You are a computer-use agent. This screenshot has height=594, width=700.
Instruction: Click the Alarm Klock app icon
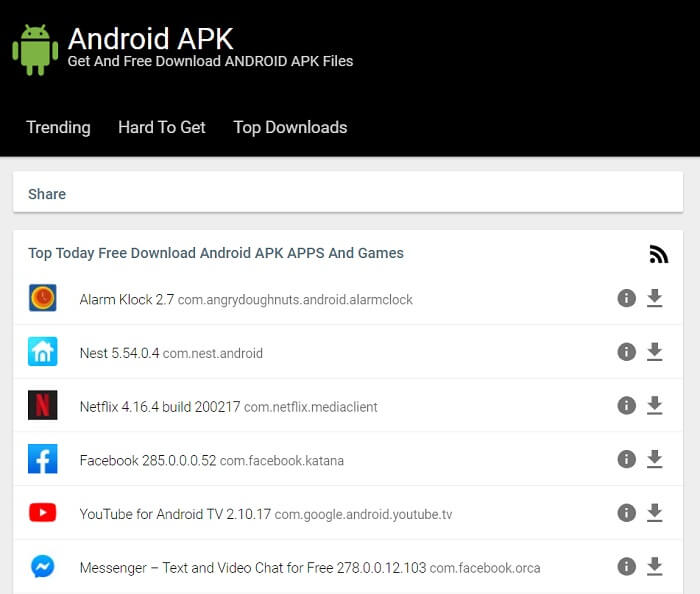[42, 298]
